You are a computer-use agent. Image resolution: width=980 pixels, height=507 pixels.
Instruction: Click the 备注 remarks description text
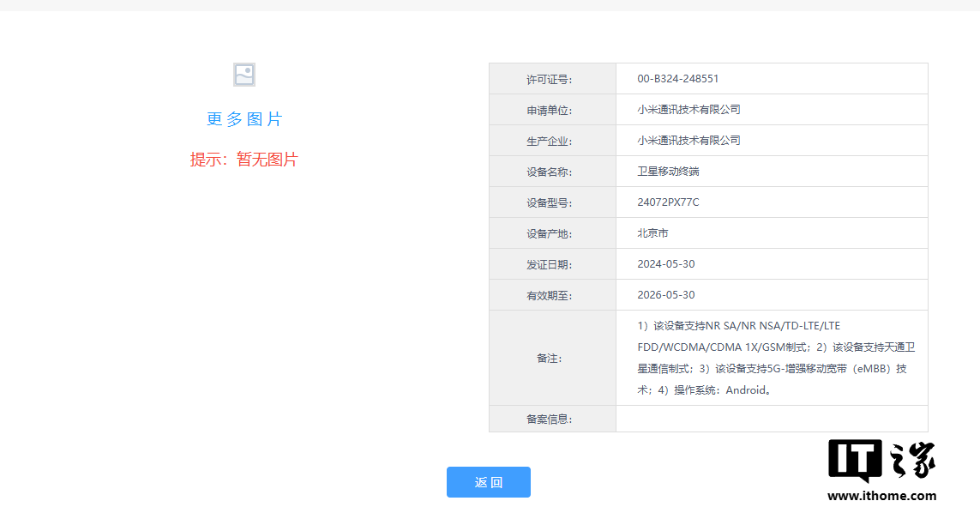point(772,358)
